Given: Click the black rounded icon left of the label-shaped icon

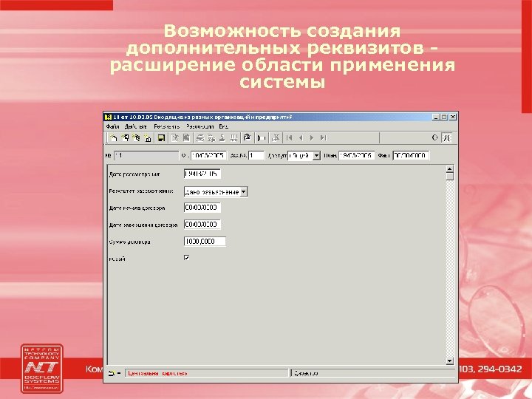Looking at the screenshot, I should click(248, 137).
